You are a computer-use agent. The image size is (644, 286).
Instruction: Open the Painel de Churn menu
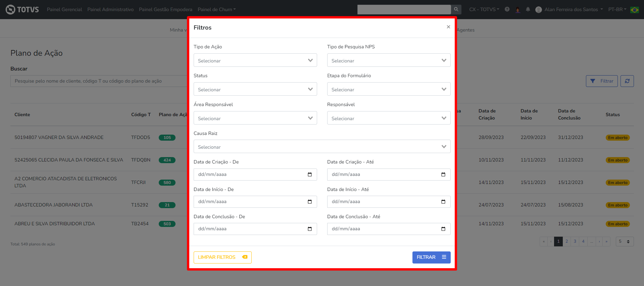216,9
